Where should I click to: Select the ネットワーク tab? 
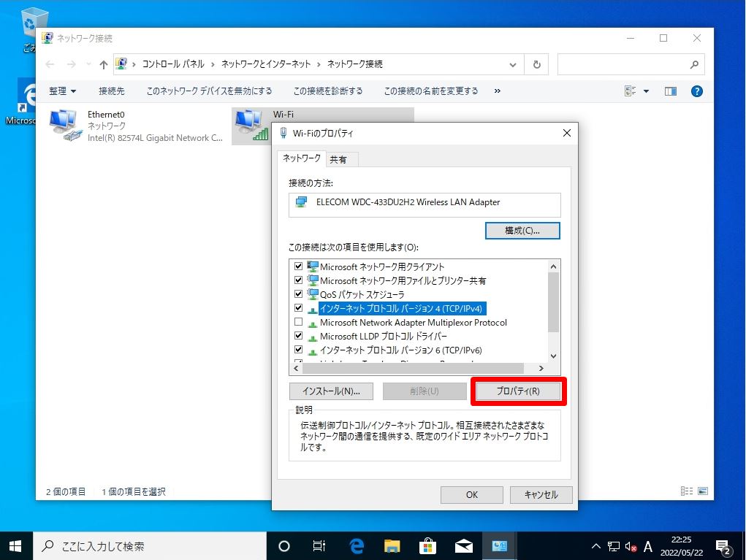pyautogui.click(x=302, y=158)
